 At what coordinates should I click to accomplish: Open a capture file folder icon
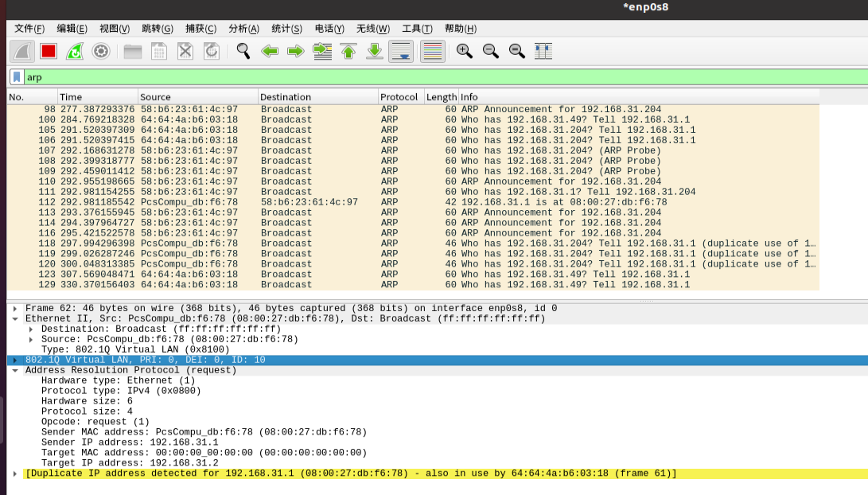133,52
